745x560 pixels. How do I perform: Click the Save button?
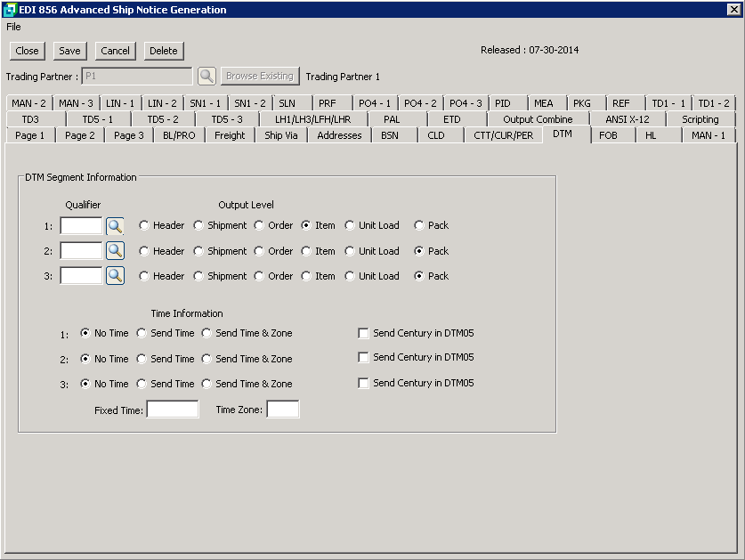coord(69,51)
